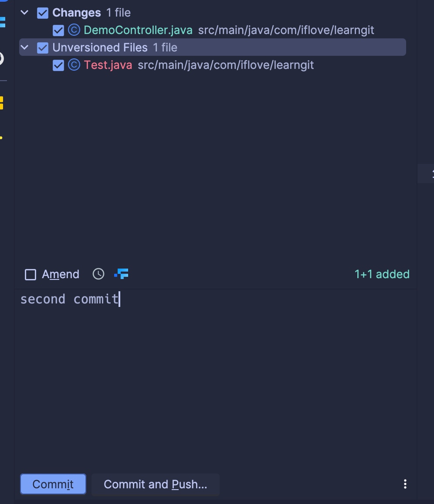Uncheck the Changes group checkbox
The image size is (434, 504).
[x=43, y=13]
